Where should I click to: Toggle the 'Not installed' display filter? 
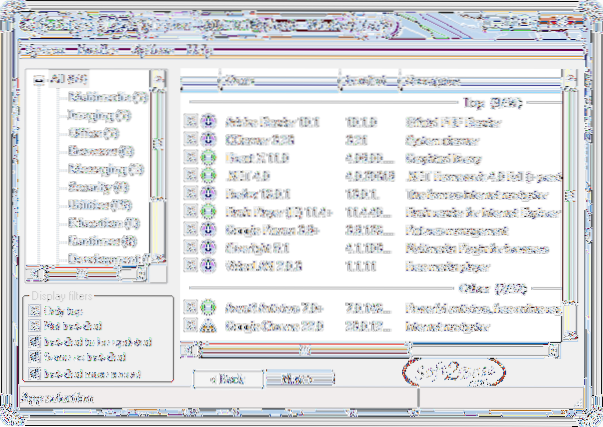point(35,326)
